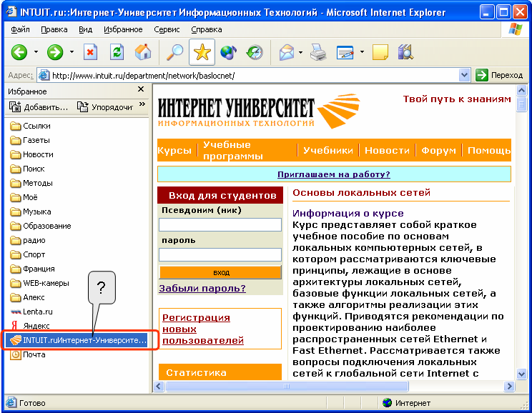Viewport: 532px width, 413px height.
Task: Open the Edit button dropdown arrow
Action: [x=362, y=52]
